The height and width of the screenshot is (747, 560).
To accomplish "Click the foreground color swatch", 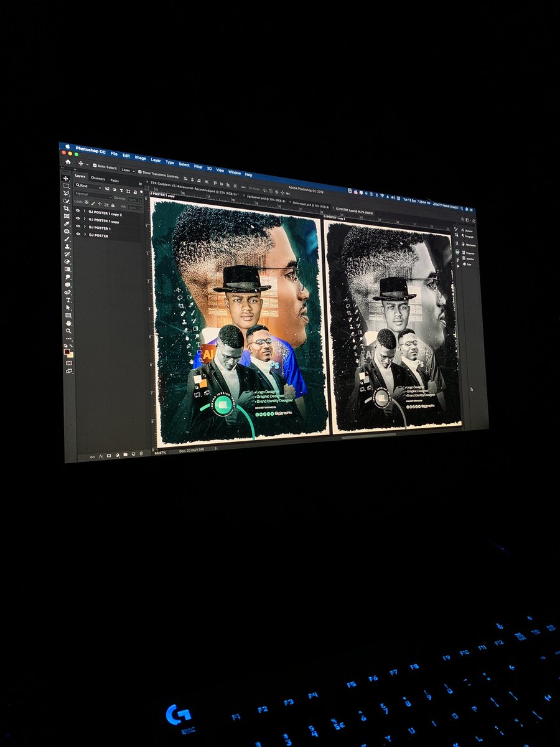I will point(67,352).
